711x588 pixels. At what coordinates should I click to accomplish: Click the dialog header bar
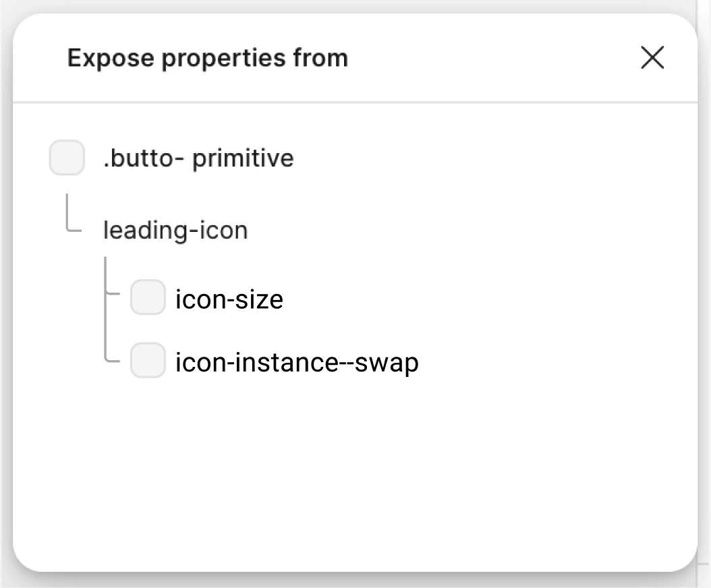355,57
